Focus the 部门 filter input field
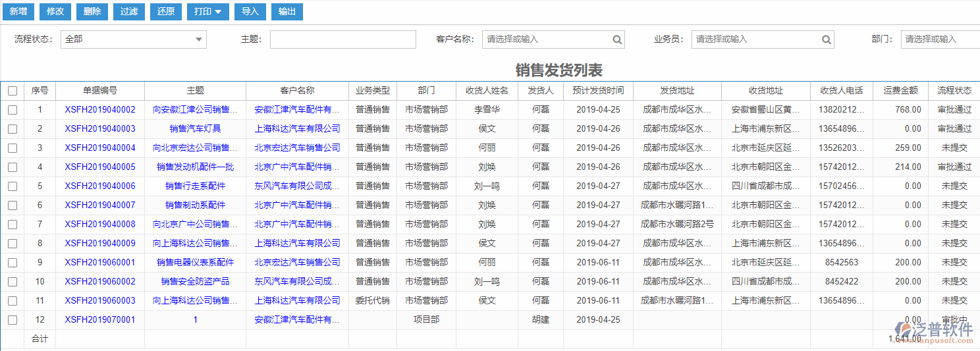Viewport: 980px width, 351px height. tap(940, 40)
